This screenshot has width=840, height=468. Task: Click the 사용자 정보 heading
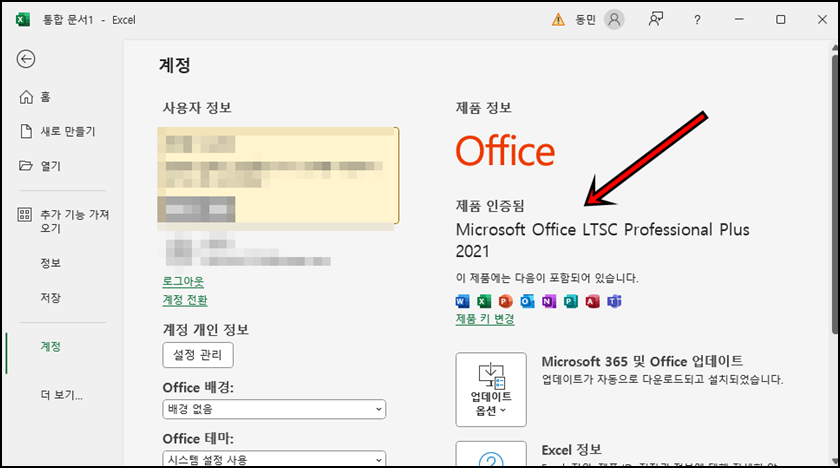point(197,108)
